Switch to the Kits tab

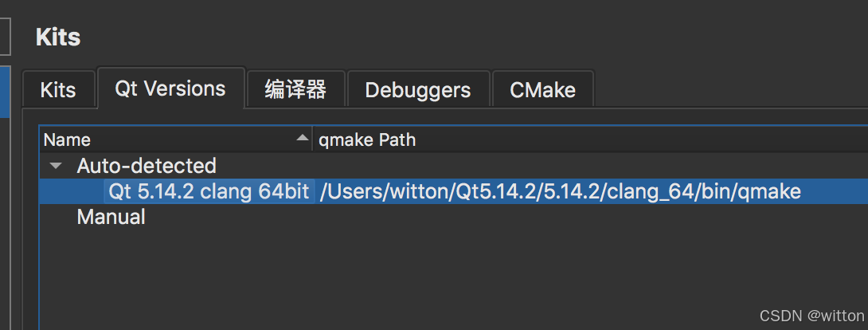[x=58, y=89]
